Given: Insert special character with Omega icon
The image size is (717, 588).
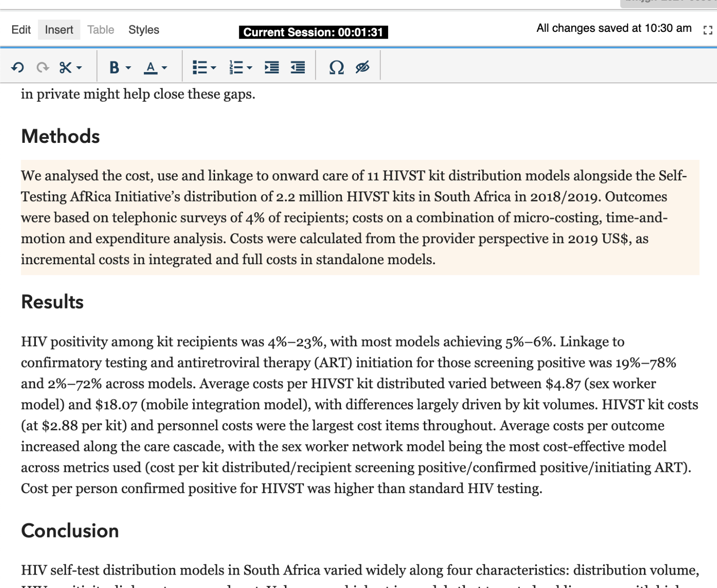Looking at the screenshot, I should click(x=337, y=68).
